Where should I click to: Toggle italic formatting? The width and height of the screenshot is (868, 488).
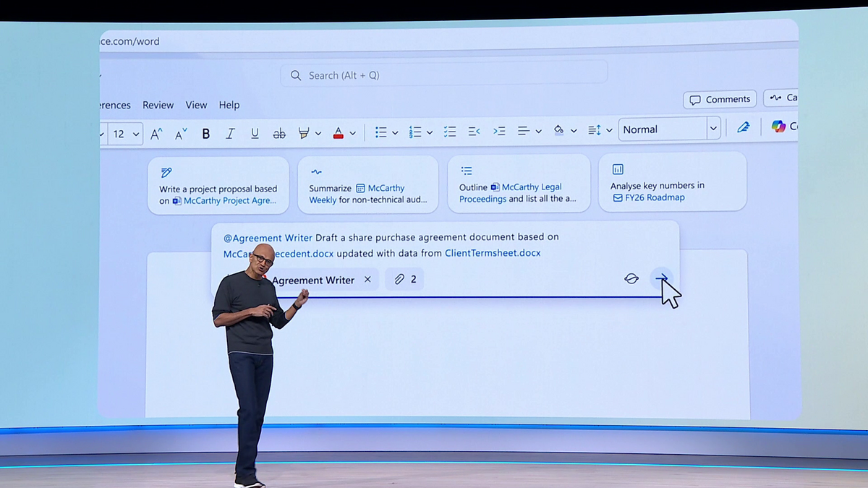click(x=230, y=134)
